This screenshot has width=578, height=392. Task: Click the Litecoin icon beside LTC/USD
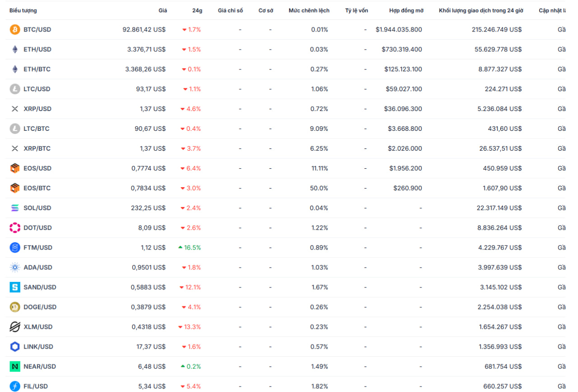(15, 89)
